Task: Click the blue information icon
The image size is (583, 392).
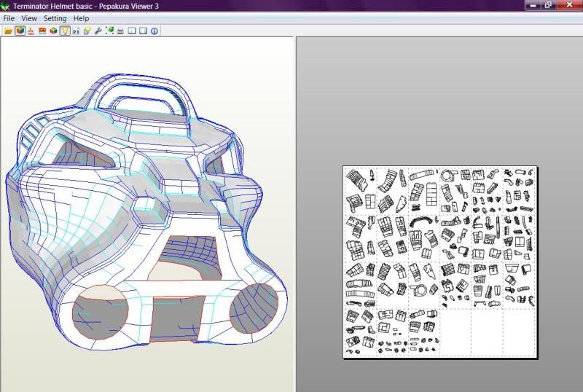Action: pos(154,31)
